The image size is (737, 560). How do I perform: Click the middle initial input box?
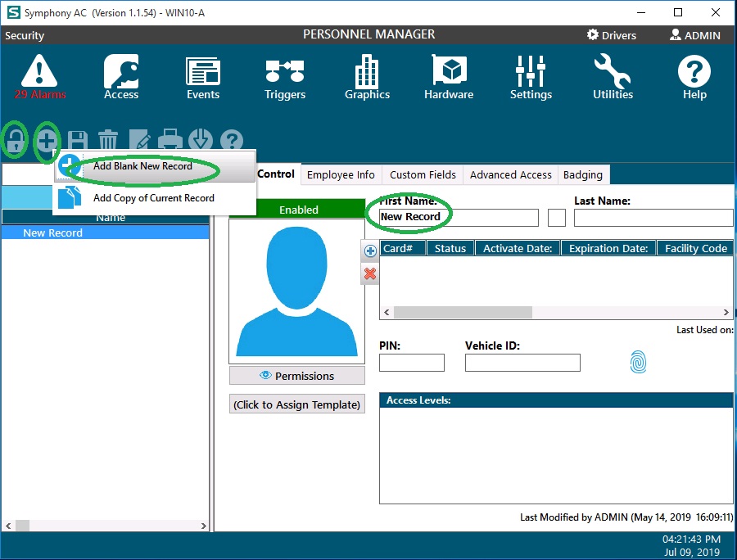[557, 218]
